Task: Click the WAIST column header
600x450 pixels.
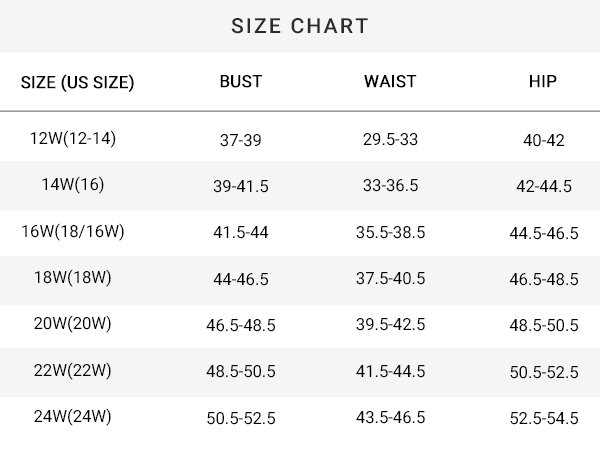Action: (x=390, y=82)
